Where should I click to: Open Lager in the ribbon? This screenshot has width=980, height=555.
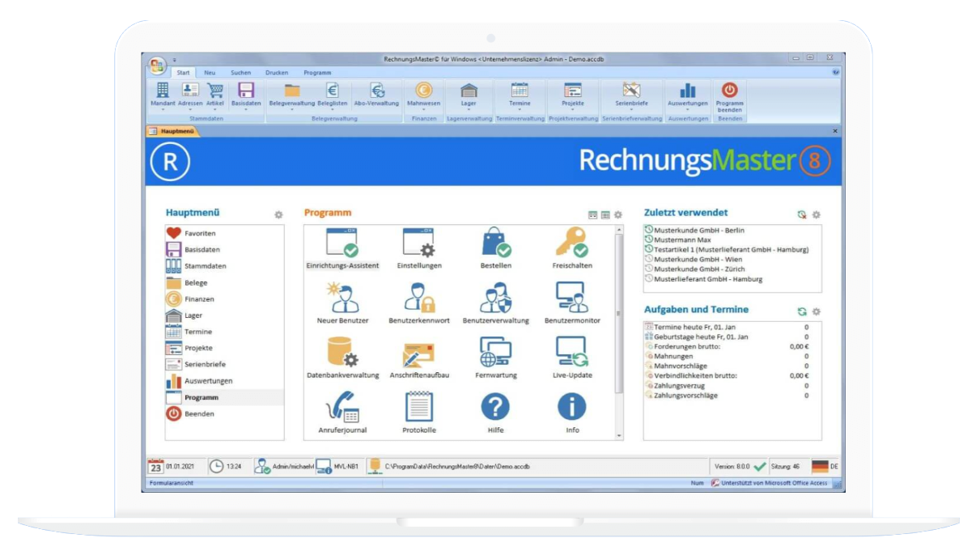(469, 95)
